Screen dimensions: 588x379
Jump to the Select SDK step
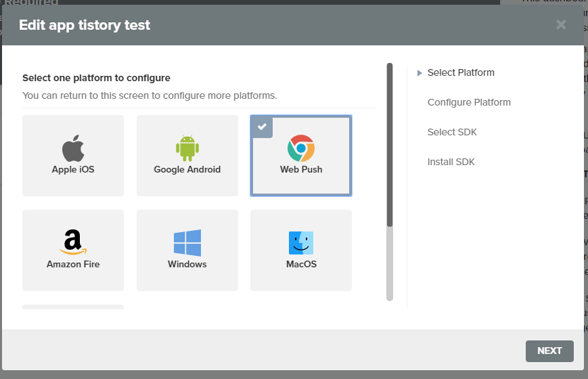pos(452,133)
